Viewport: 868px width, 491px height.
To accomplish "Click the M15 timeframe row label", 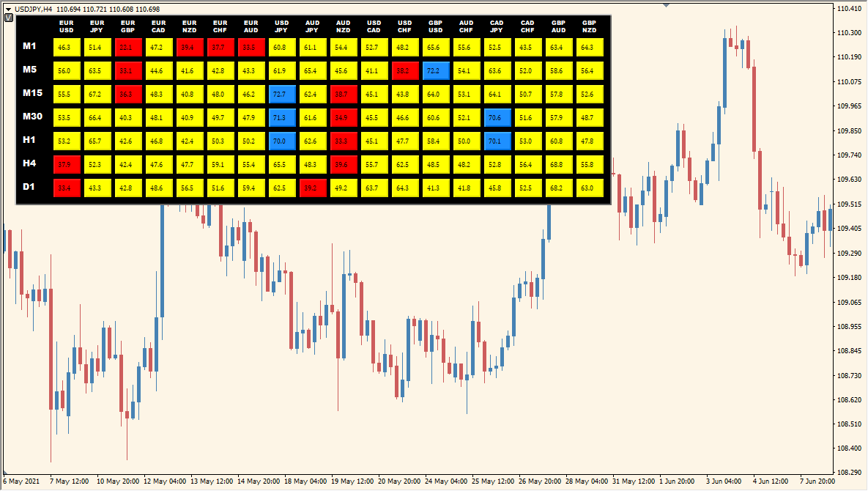I will 32,93.
